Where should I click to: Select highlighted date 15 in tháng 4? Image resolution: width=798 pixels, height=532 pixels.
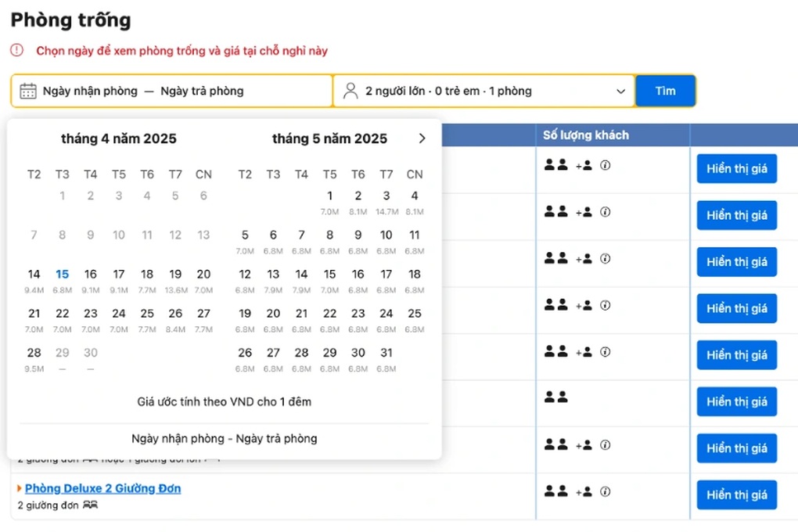click(63, 275)
